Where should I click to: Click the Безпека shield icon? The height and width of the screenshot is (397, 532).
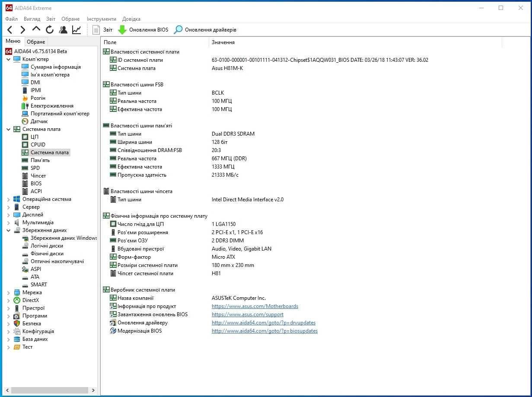coord(17,324)
